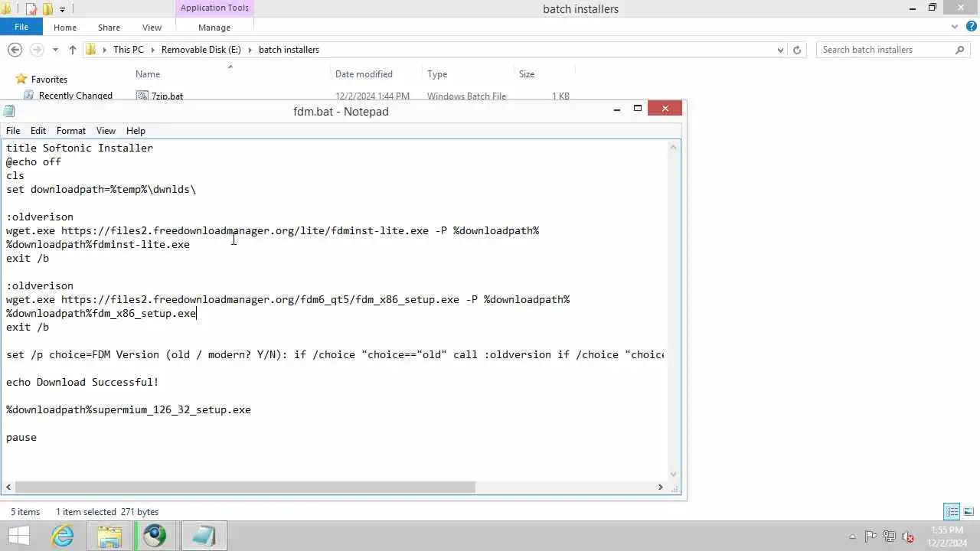Select Favorites in the navigation pane
This screenshot has height=551, width=980.
49,80
